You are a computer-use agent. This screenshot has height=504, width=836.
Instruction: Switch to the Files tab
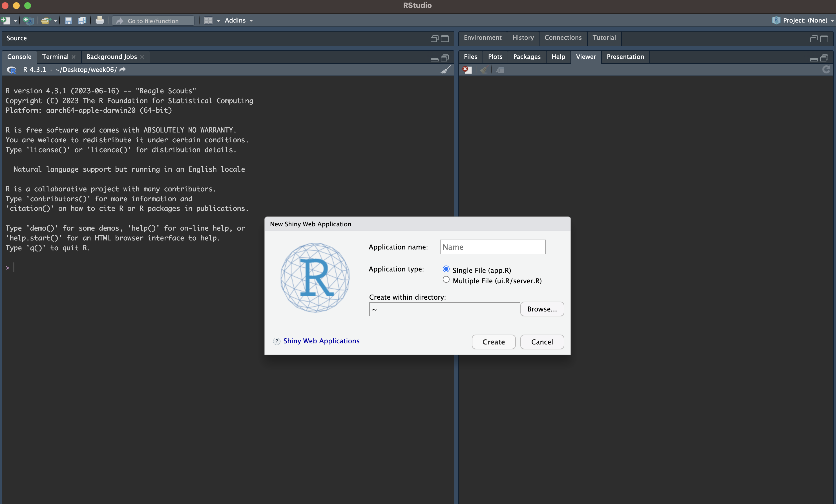click(470, 57)
